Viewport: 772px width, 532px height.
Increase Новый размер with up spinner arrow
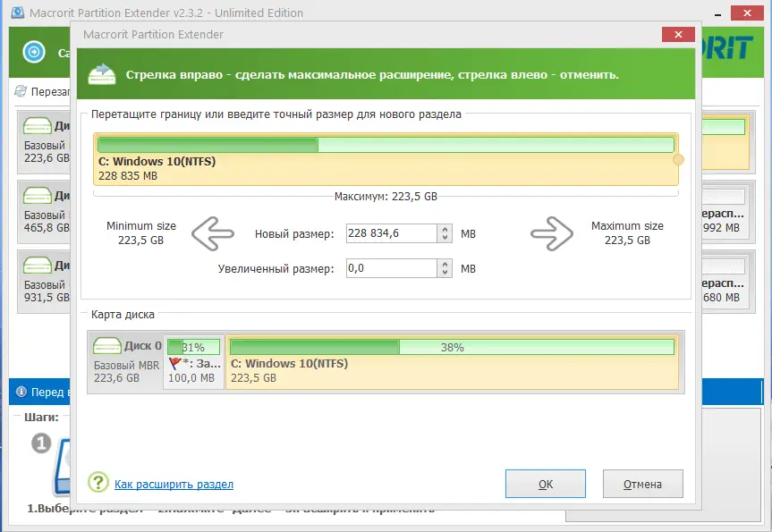[x=445, y=229]
